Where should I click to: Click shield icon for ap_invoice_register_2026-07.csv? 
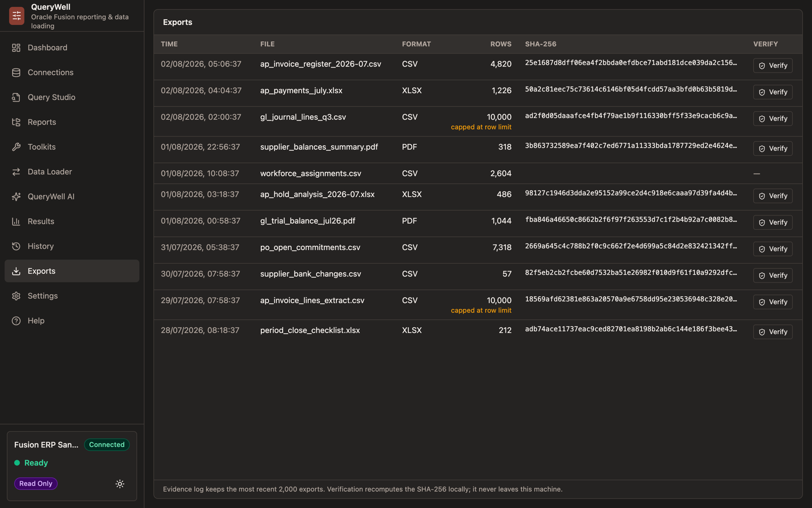click(x=762, y=66)
